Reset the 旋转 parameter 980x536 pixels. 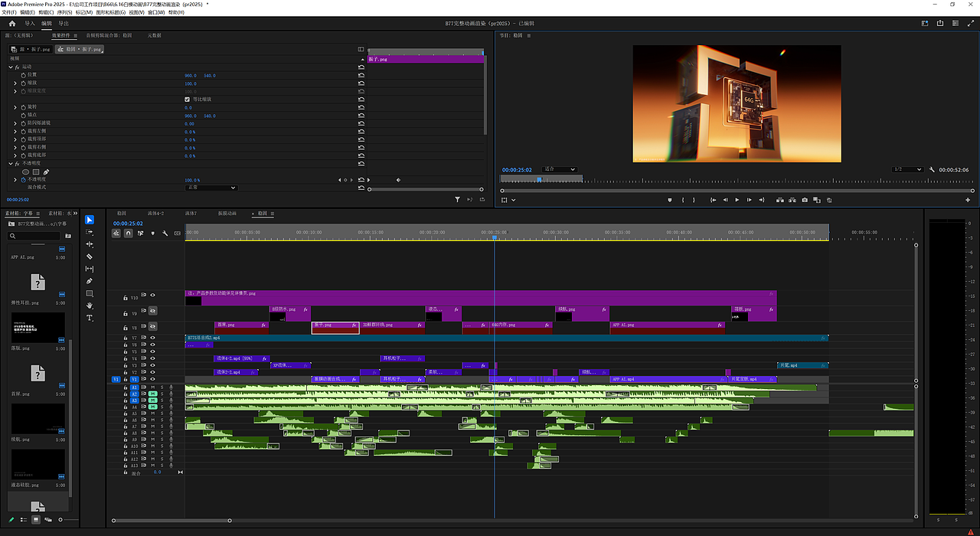361,107
